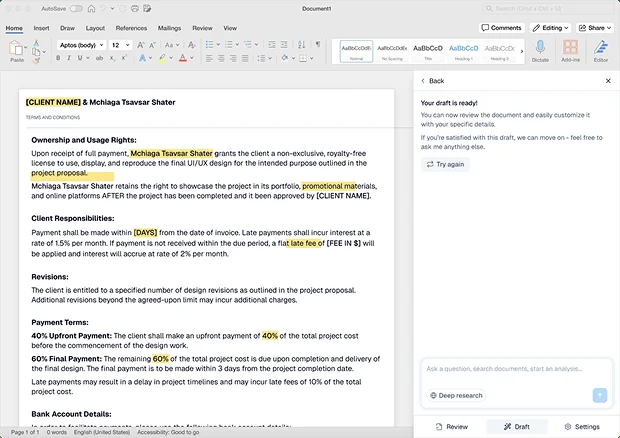Select the Review tab in side panel
Image resolution: width=620 pixels, height=438 pixels.
[451, 426]
